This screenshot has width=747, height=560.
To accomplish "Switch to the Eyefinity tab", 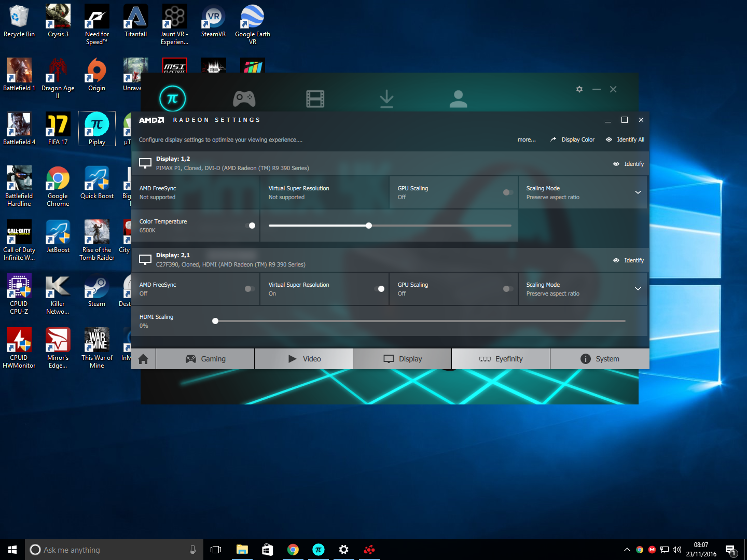I will (x=501, y=359).
